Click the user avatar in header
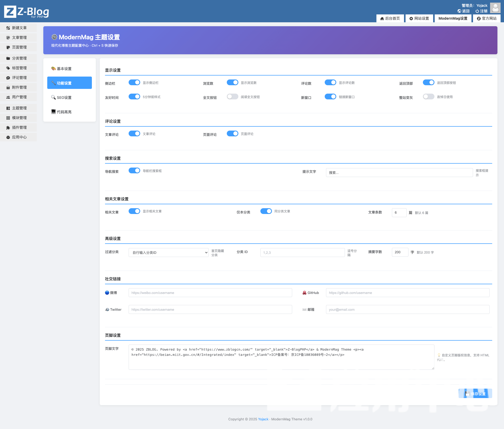Screen dimensions: 504x429 pyautogui.click(x=495, y=8)
